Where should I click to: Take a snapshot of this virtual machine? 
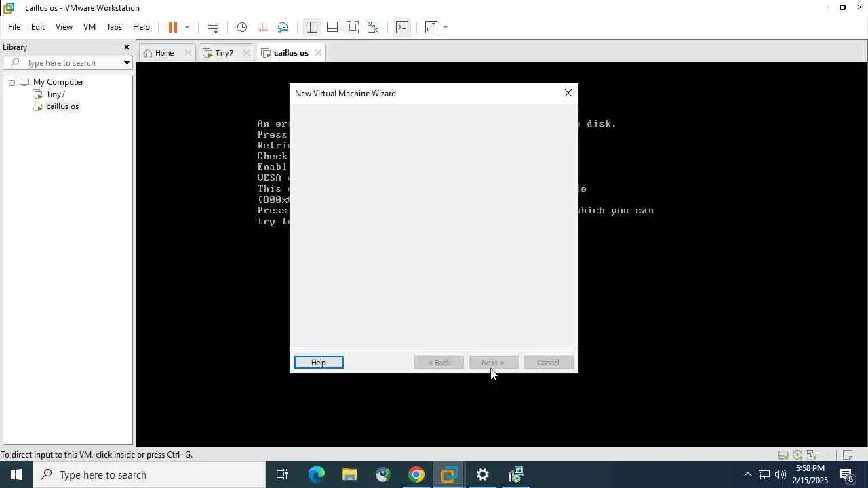point(241,27)
